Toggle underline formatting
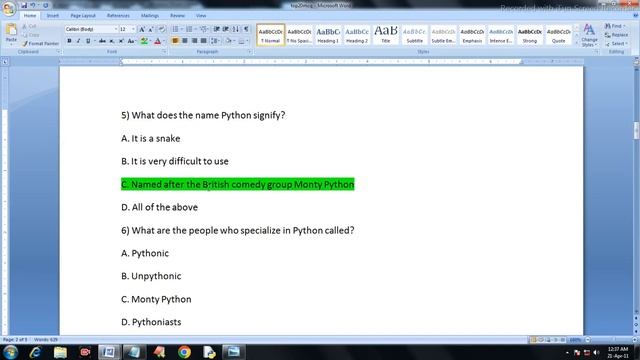 [x=87, y=41]
